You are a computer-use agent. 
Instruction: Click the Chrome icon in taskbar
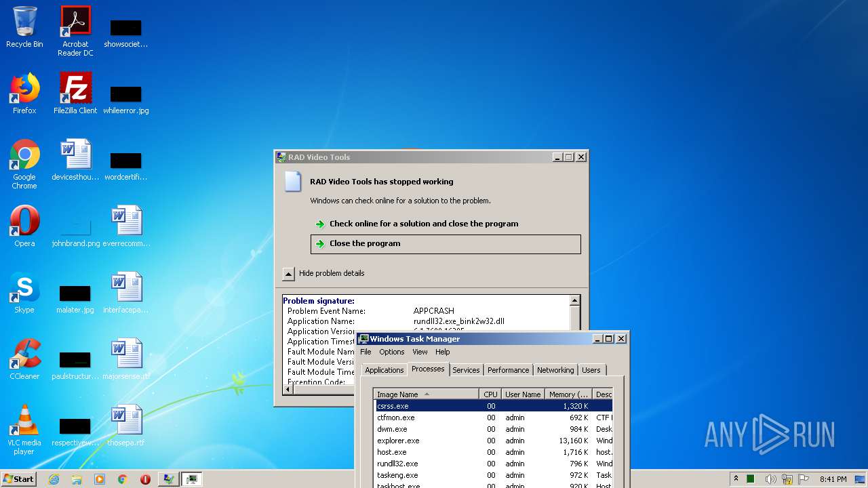(x=122, y=479)
